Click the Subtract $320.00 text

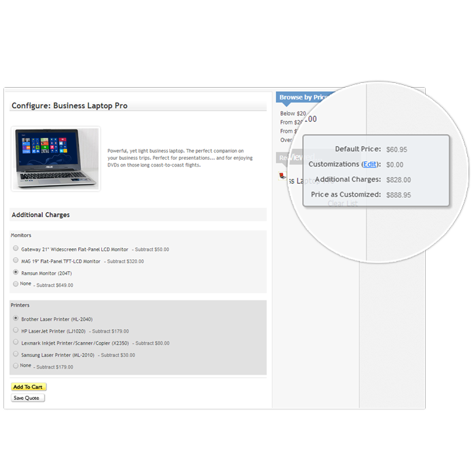(x=125, y=261)
